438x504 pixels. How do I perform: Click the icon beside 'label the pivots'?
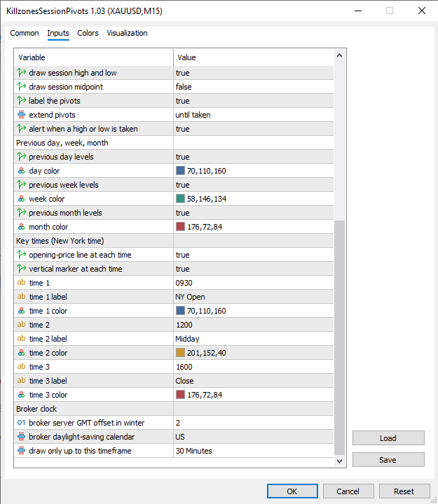point(22,101)
